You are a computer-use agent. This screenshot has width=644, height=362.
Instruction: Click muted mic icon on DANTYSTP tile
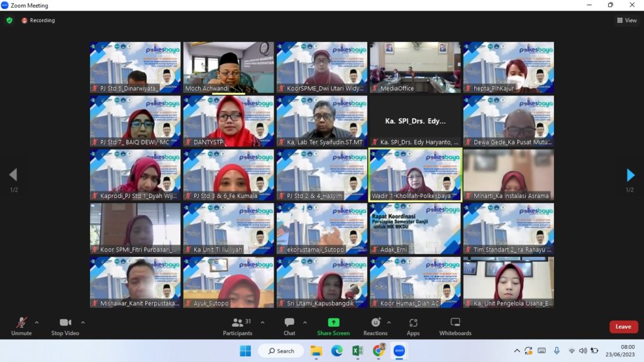click(x=188, y=142)
